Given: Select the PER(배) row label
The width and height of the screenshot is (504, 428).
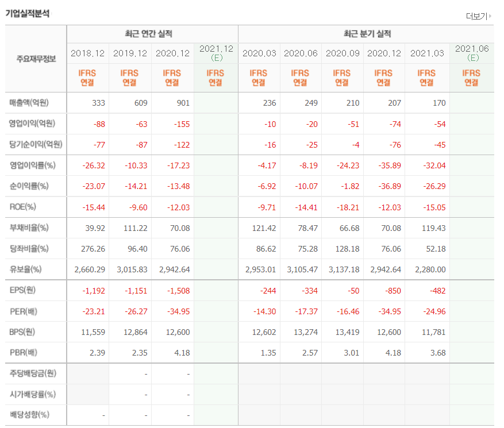Looking at the screenshot, I should point(24,311).
